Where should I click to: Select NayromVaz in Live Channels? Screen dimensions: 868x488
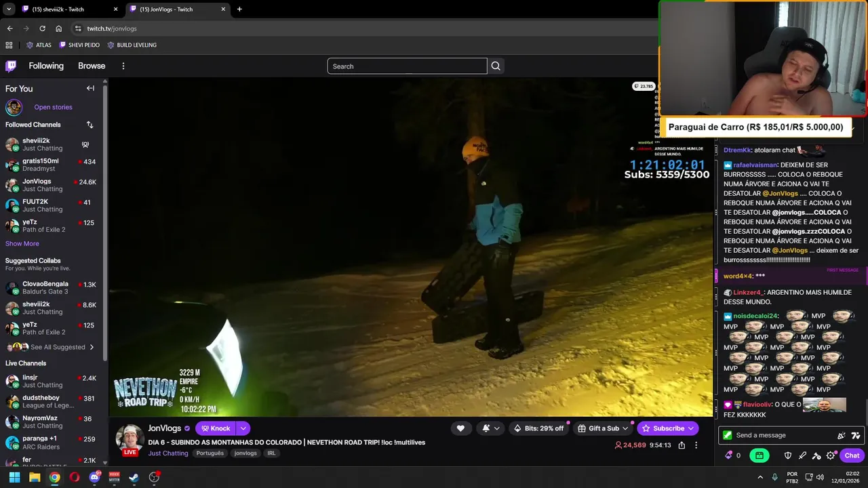click(x=52, y=422)
